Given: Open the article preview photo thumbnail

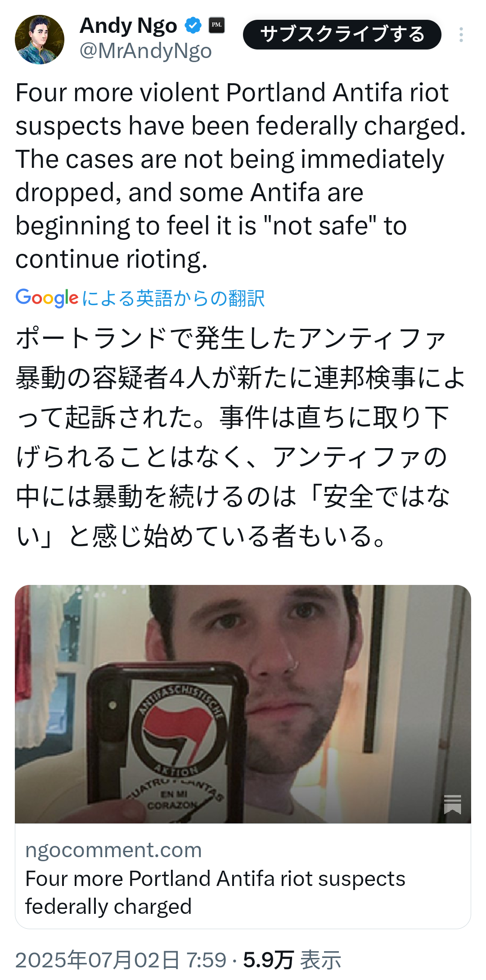Looking at the screenshot, I should click(243, 704).
